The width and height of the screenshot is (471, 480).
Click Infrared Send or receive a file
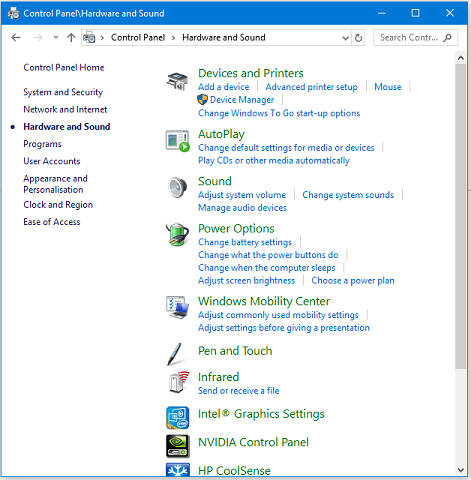point(239,390)
